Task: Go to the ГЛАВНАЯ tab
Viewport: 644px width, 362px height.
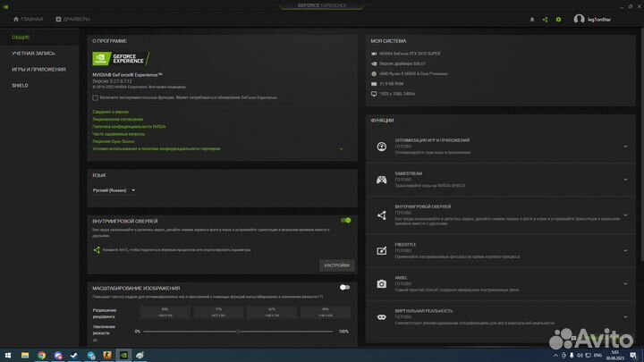Action: click(28, 20)
